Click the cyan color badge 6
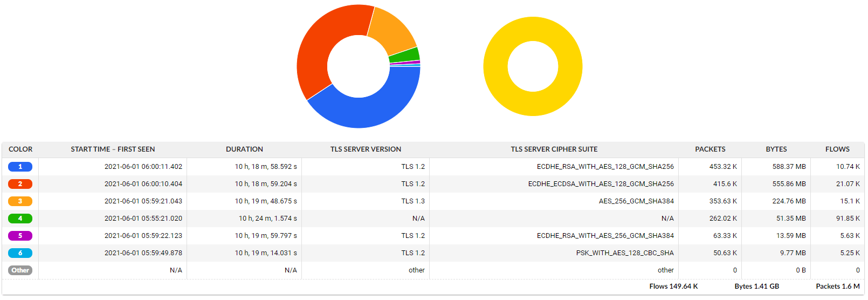Viewport: 868px width, 300px height. [x=20, y=253]
